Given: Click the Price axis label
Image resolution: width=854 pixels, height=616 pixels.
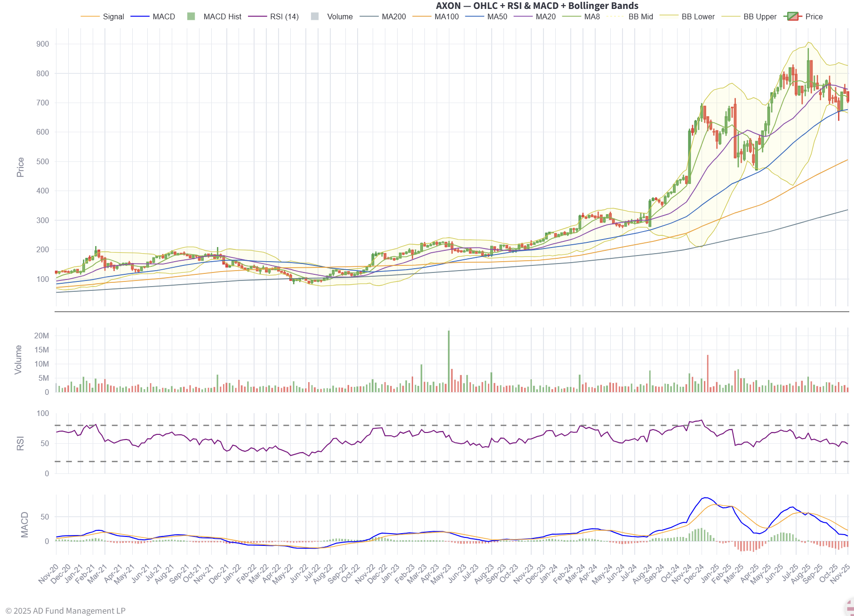Looking at the screenshot, I should tap(20, 167).
